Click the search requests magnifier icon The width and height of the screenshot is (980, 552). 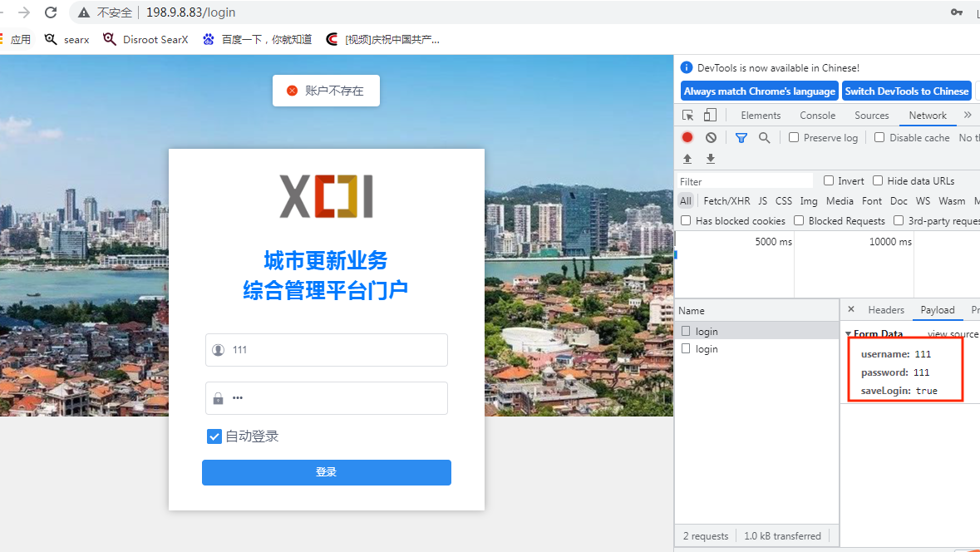(765, 137)
